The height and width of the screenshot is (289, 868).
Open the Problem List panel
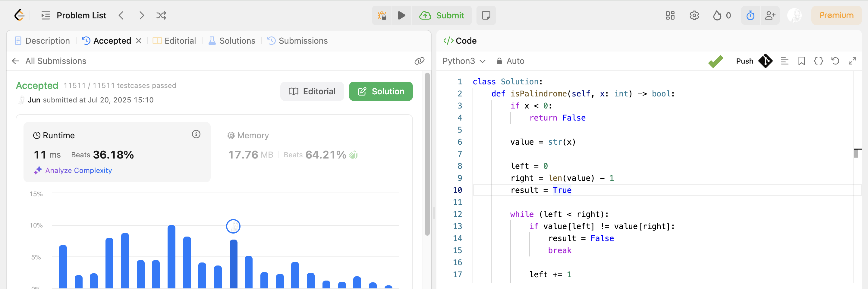coord(74,15)
